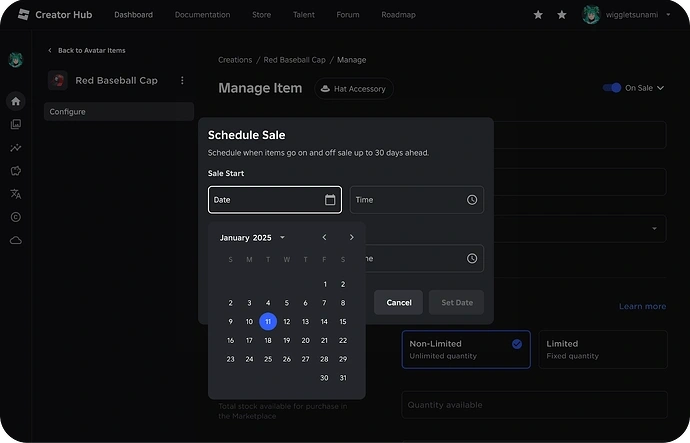Go to next month in calendar
Viewport: 690px width, 443px height.
point(352,238)
